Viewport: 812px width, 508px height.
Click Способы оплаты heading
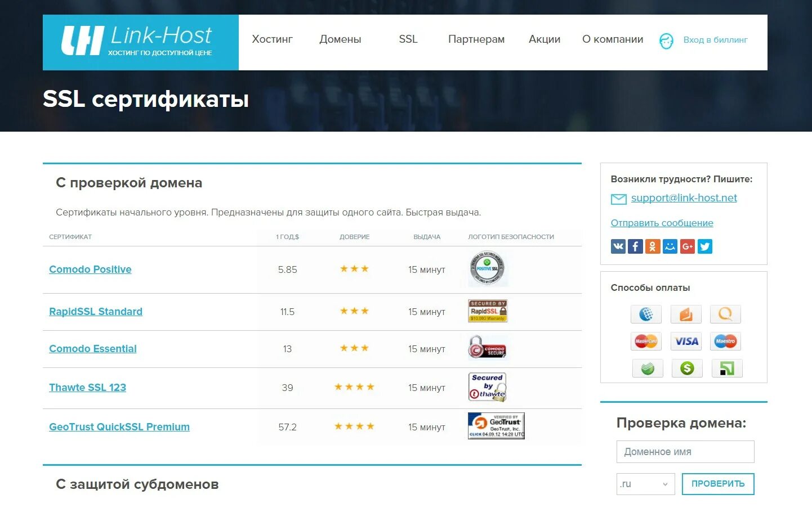pyautogui.click(x=650, y=287)
